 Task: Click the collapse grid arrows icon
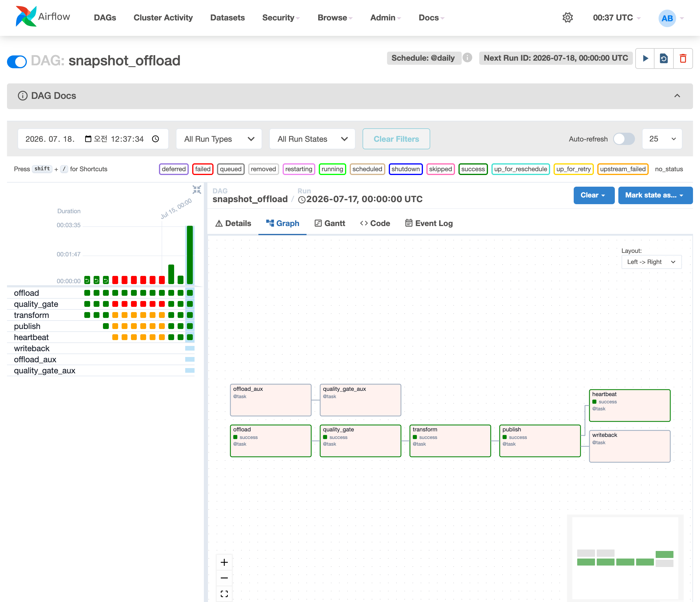pos(197,190)
